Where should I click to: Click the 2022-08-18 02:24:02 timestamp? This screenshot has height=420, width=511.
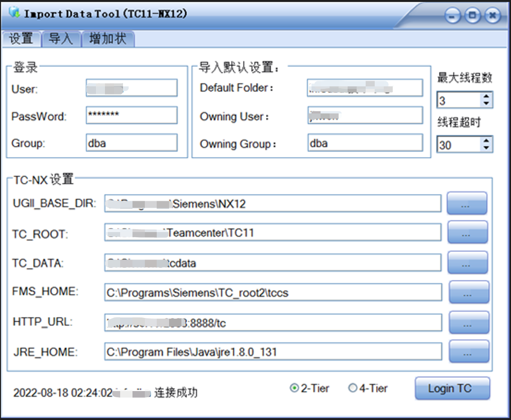point(63,392)
